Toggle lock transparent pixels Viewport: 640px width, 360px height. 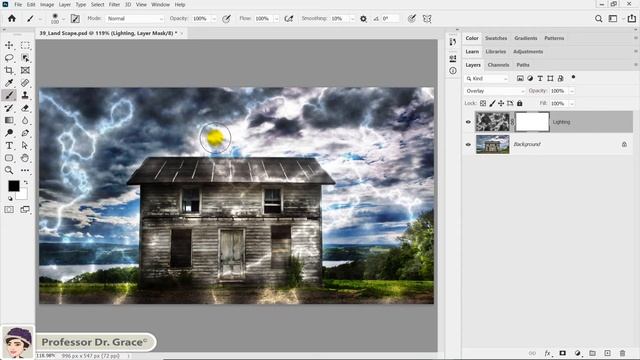click(x=483, y=104)
